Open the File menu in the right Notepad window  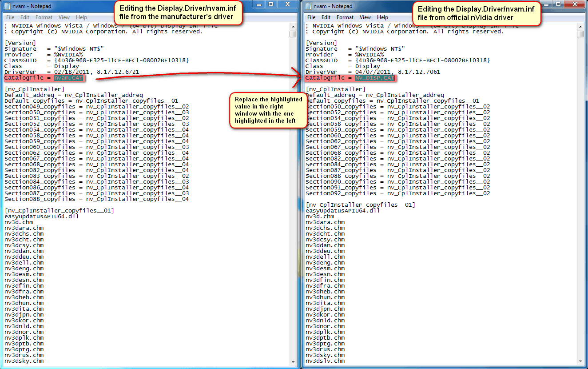pyautogui.click(x=311, y=17)
